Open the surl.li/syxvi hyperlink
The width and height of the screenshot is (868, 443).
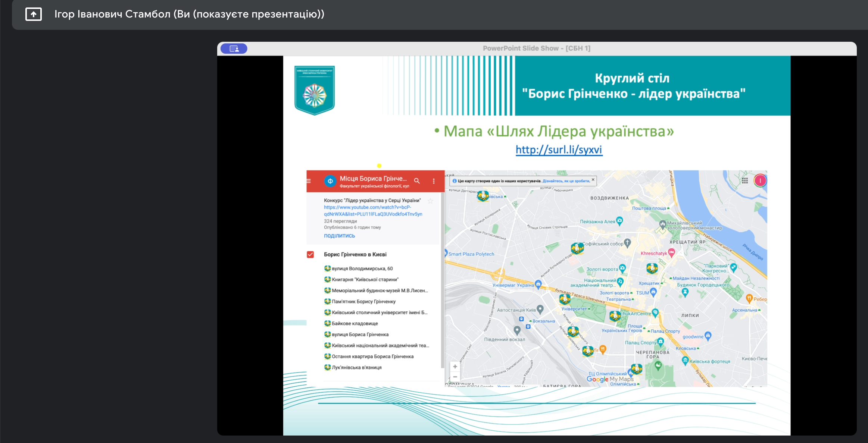[x=559, y=150]
